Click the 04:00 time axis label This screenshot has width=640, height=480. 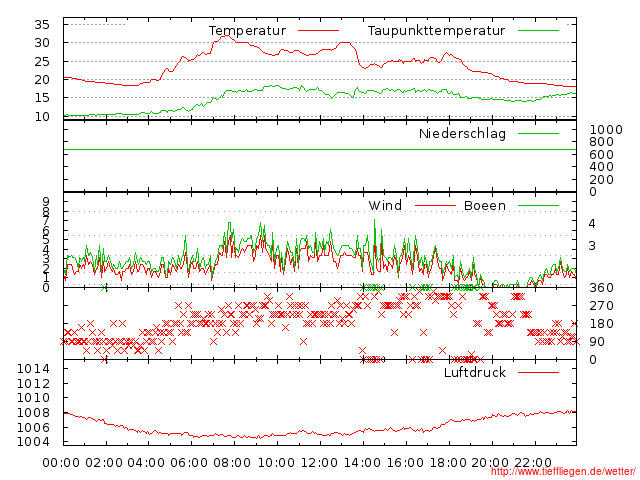tap(147, 463)
